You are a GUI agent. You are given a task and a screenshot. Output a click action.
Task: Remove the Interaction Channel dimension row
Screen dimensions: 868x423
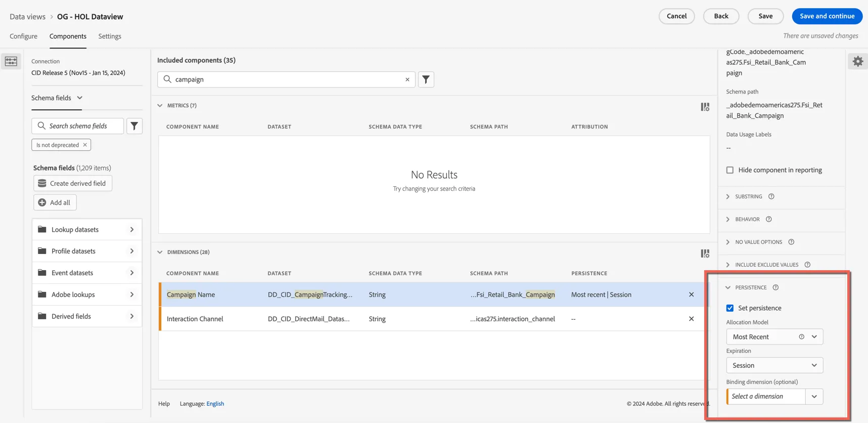click(691, 319)
